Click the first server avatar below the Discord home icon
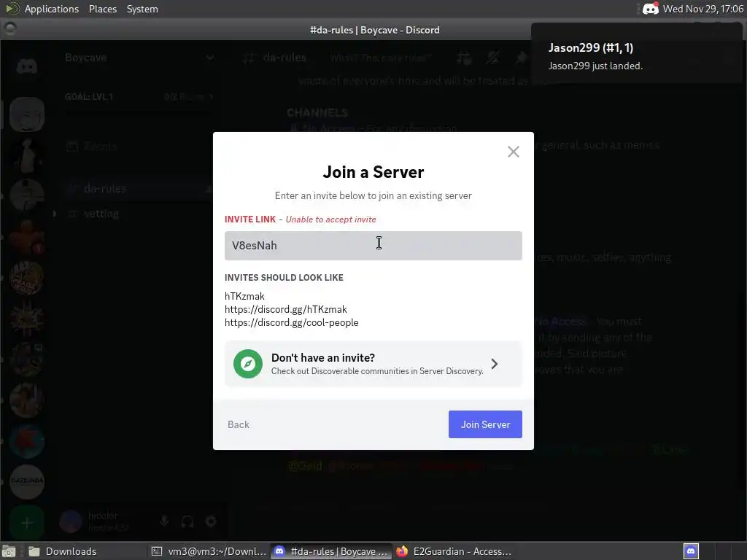This screenshot has width=747, height=560. click(27, 114)
